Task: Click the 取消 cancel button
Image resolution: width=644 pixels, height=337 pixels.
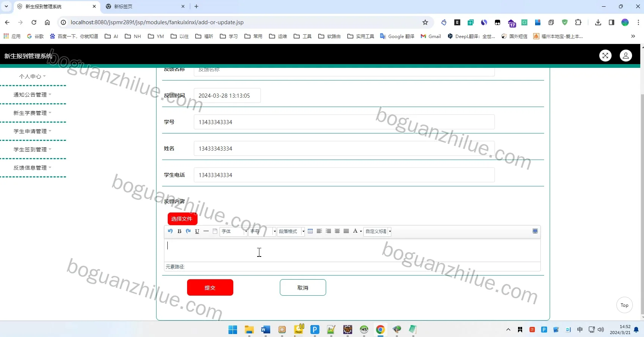Action: click(303, 287)
